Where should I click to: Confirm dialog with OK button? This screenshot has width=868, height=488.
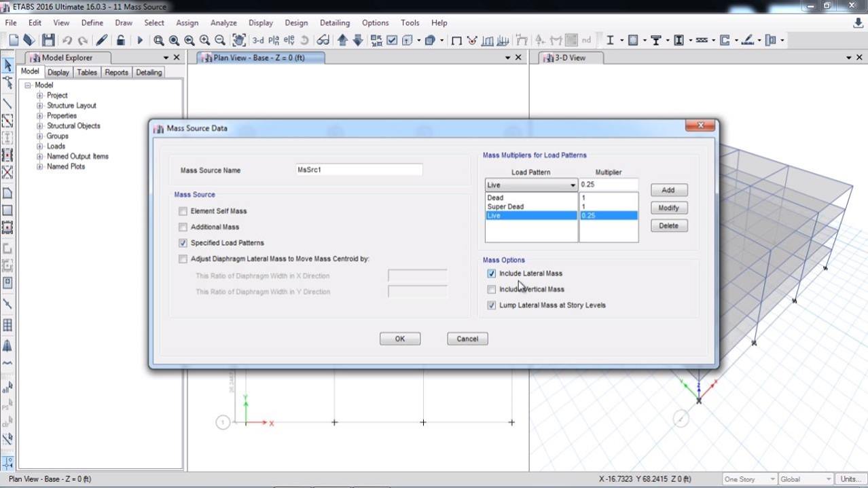(399, 339)
